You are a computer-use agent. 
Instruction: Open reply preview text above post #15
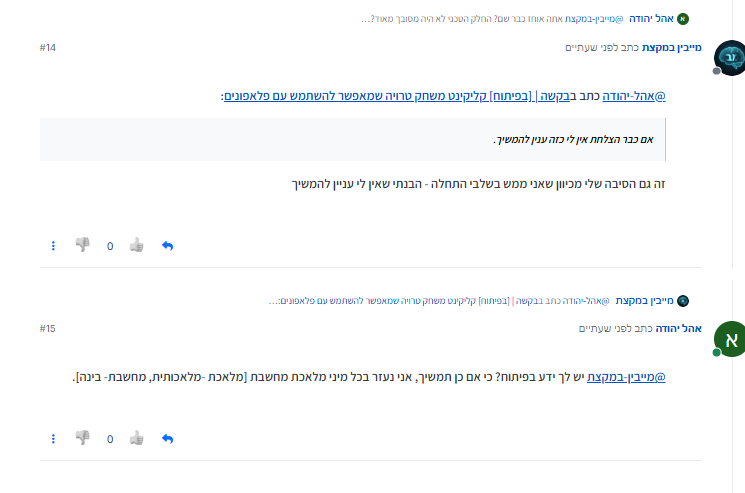tap(439, 301)
